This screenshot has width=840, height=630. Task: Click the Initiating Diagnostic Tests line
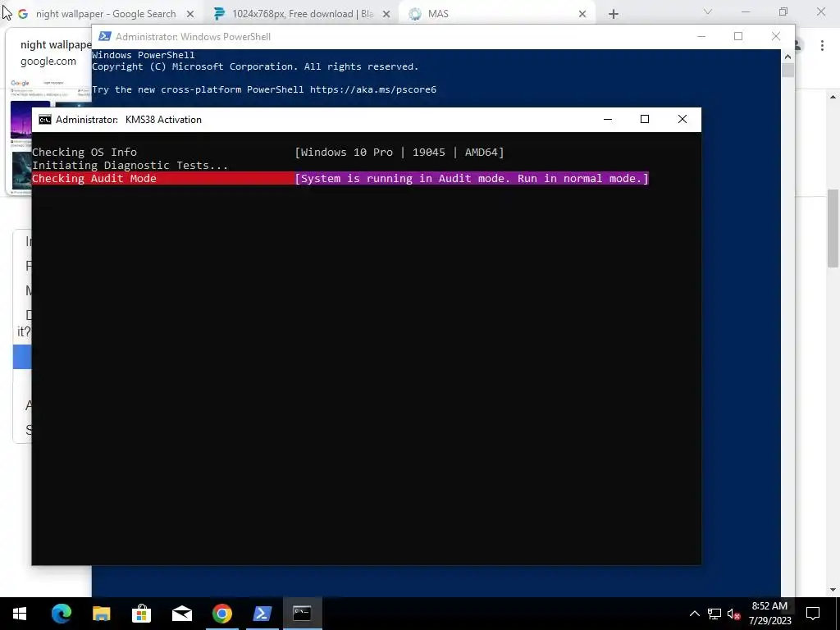[130, 165]
